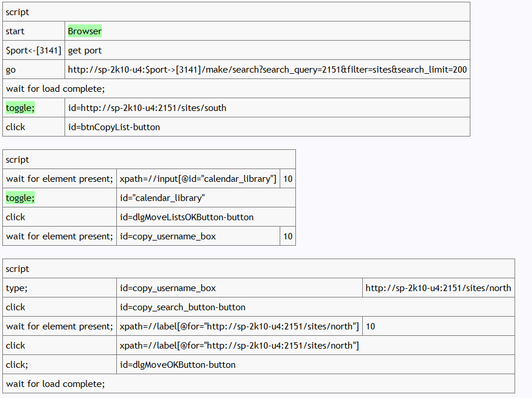The height and width of the screenshot is (398, 532).
Task: Click the "type;" command cell
Action: [17, 288]
